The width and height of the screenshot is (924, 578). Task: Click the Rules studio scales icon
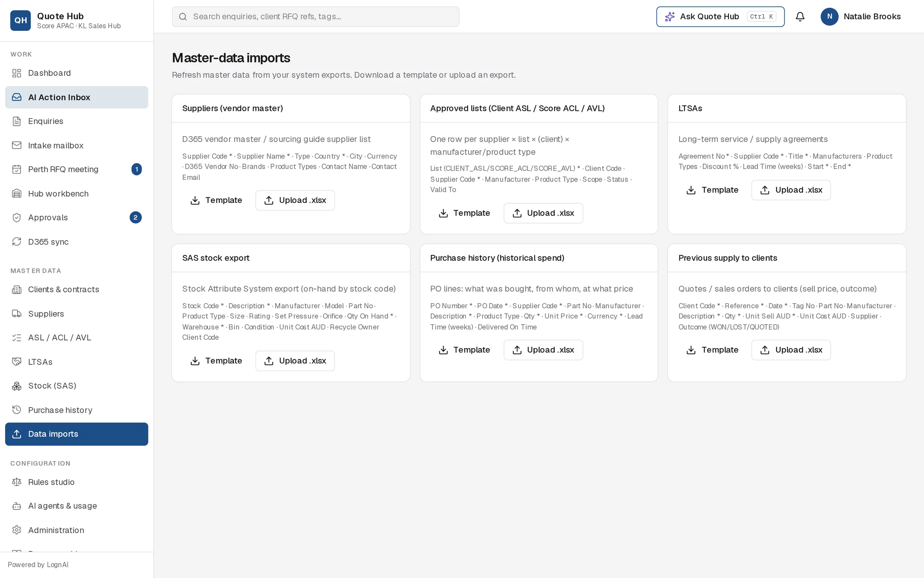17,482
